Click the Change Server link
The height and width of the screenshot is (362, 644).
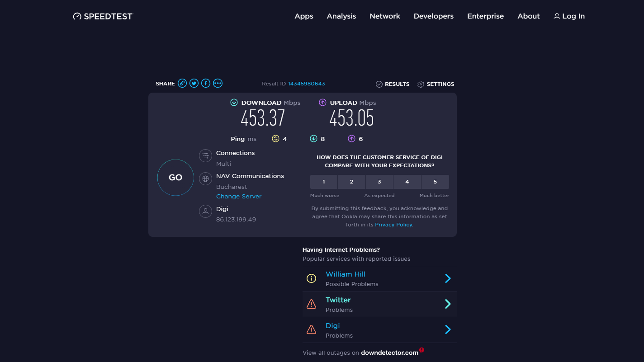click(x=239, y=197)
